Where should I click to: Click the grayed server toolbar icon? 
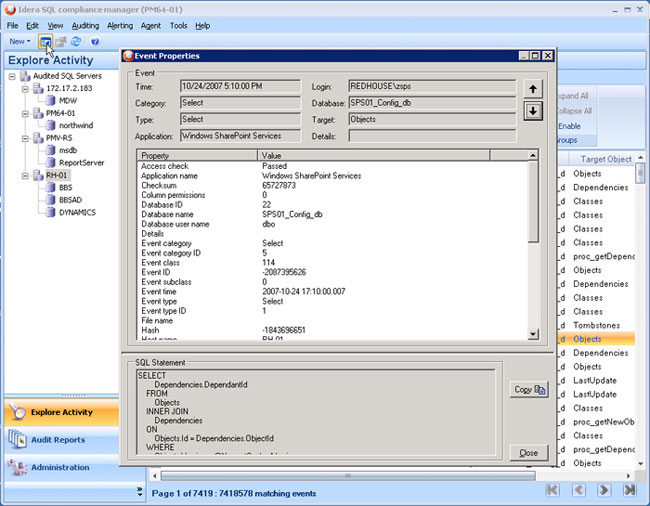click(61, 41)
